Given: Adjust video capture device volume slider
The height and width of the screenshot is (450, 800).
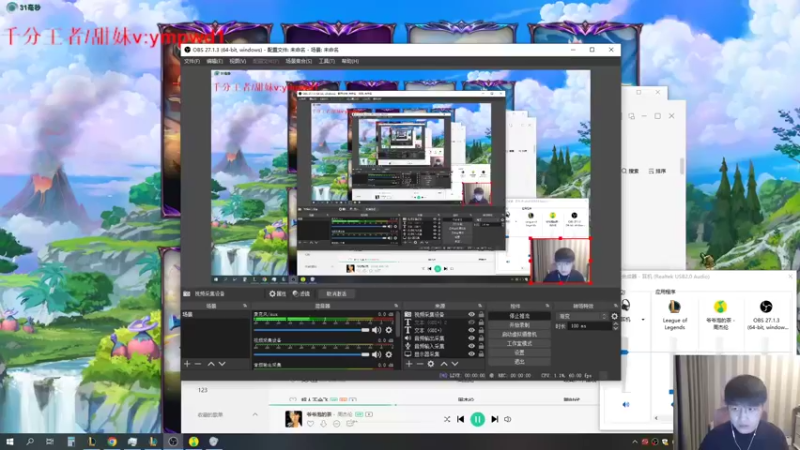Looking at the screenshot, I should click(311, 354).
